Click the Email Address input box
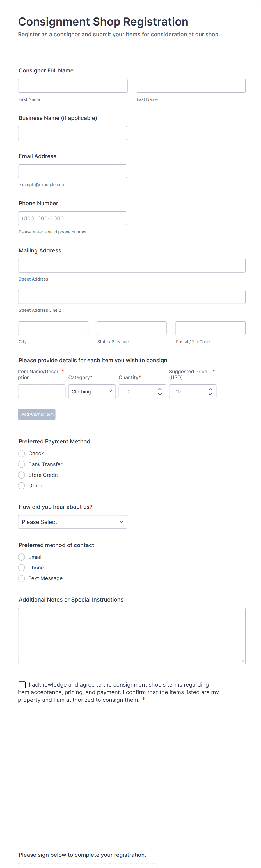Screen dimensions: 261x868 tap(72, 171)
